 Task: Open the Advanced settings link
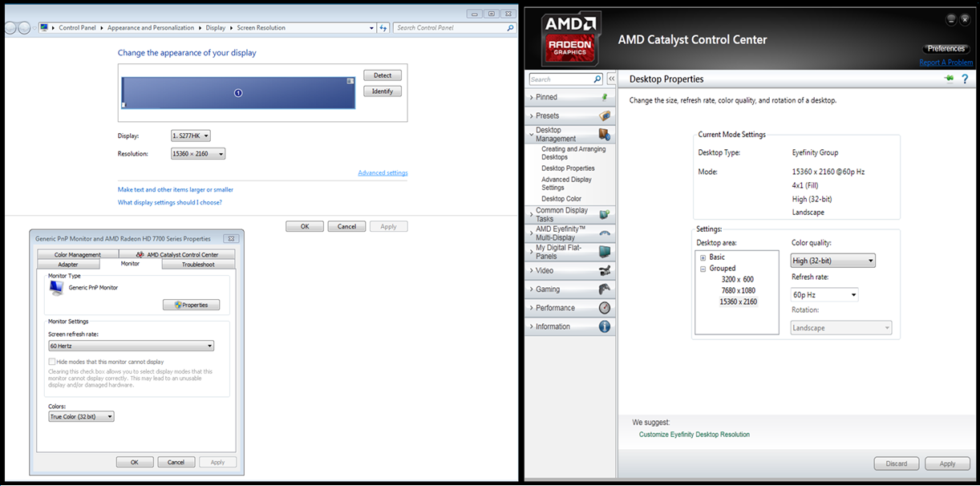point(383,172)
